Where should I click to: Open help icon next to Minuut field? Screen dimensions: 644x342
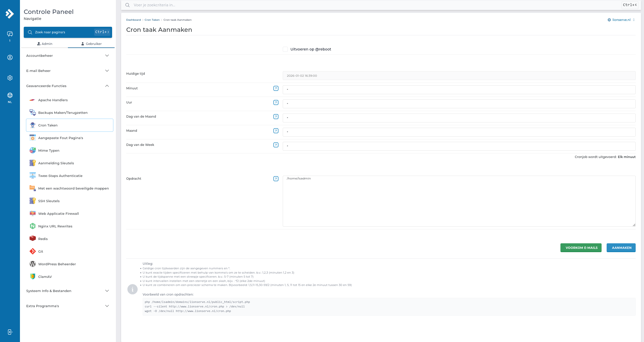point(276,88)
